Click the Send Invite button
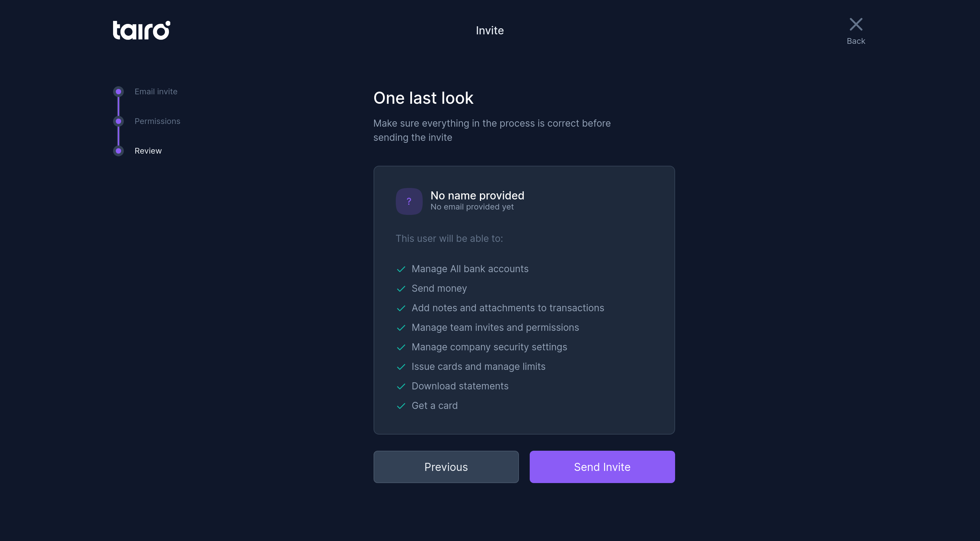 [x=602, y=467]
